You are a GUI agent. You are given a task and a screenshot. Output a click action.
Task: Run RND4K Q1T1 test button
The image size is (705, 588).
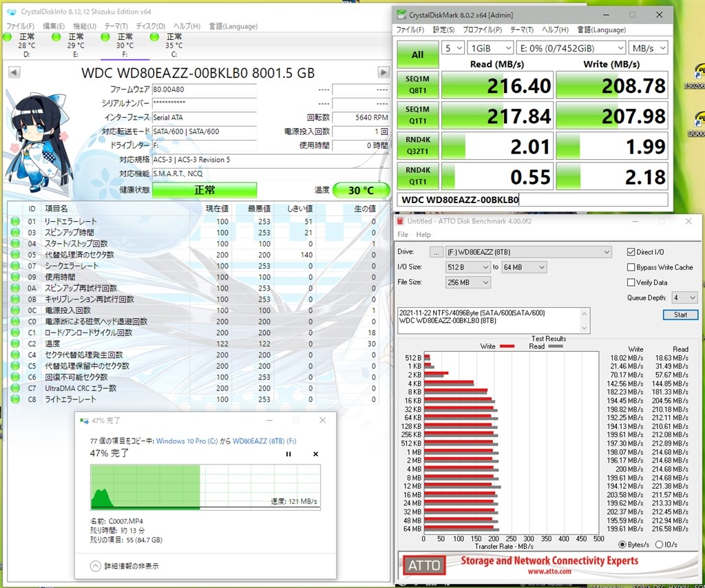click(418, 176)
